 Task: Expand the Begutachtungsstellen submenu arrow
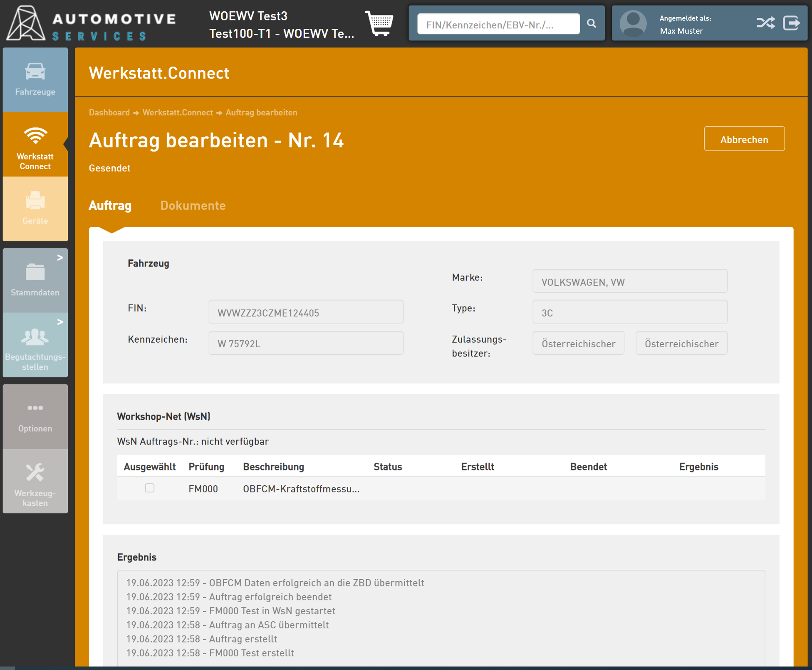click(60, 322)
